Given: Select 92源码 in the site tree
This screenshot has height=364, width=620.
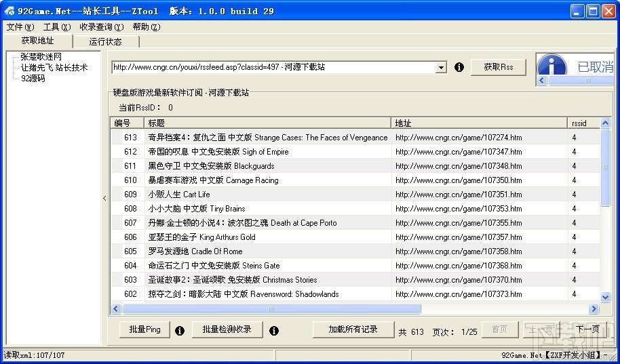Looking at the screenshot, I should 33,78.
